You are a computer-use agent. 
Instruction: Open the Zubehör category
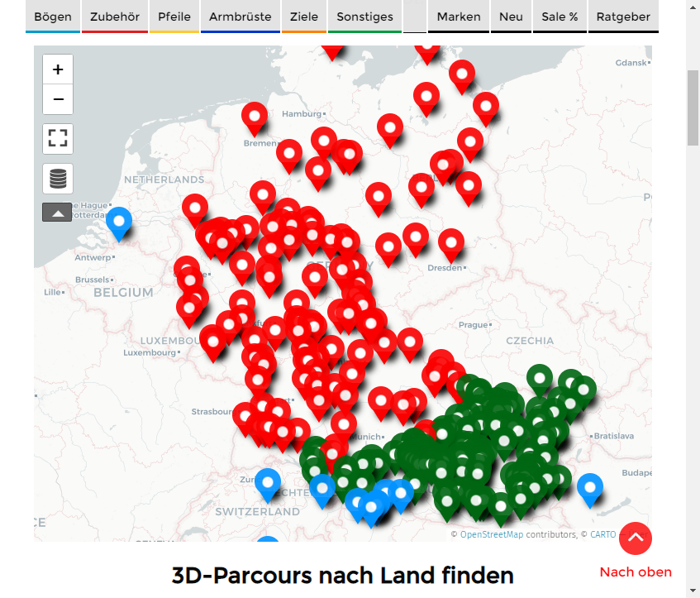click(114, 17)
